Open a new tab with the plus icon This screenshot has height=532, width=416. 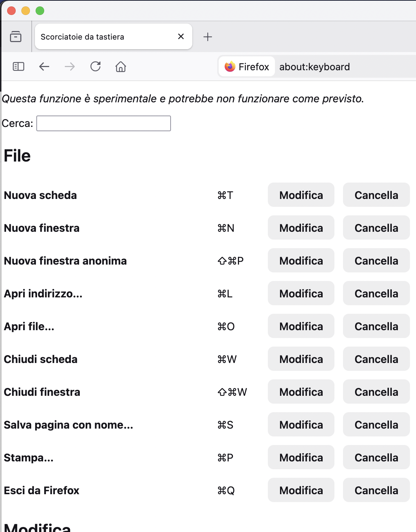coord(207,36)
